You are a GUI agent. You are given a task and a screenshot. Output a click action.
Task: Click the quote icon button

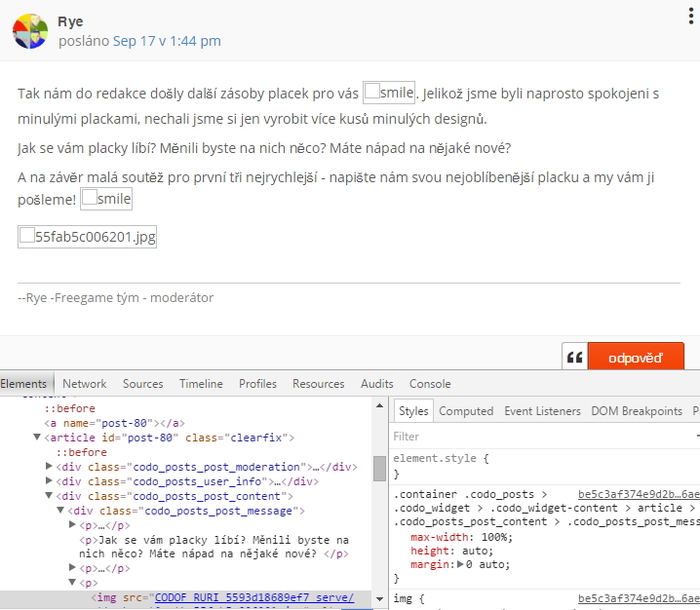pos(575,357)
